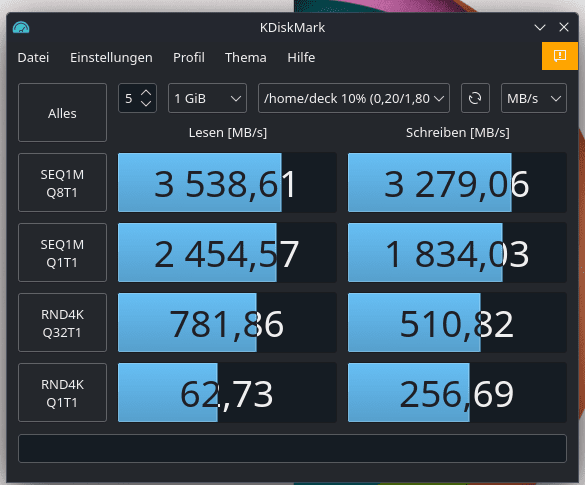Click the test count field showing 5
The width and height of the screenshot is (585, 485).
coord(129,98)
